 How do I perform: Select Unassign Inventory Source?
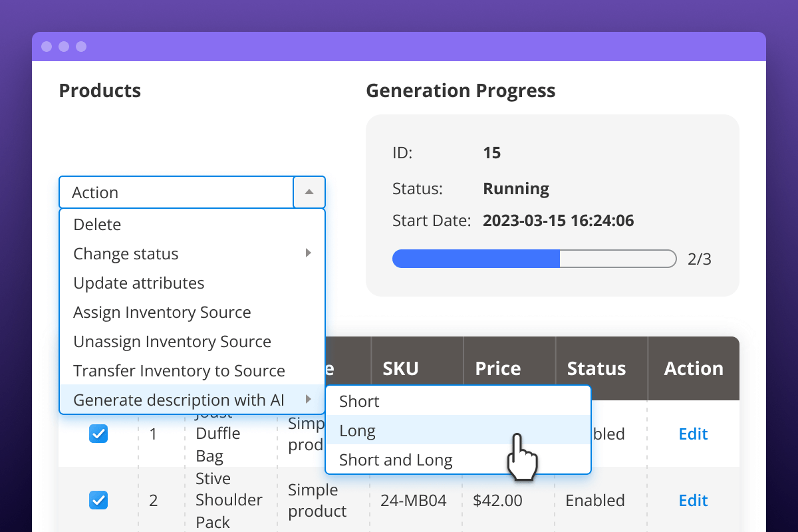(x=172, y=342)
